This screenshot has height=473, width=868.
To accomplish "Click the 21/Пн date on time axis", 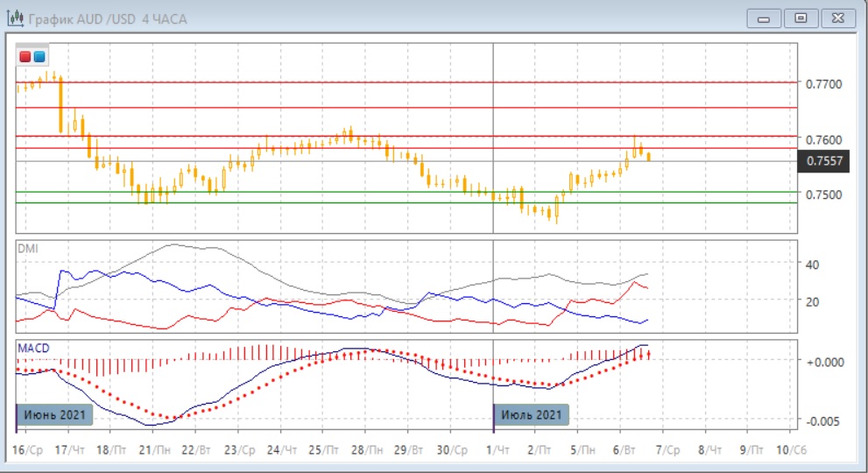I will click(154, 449).
